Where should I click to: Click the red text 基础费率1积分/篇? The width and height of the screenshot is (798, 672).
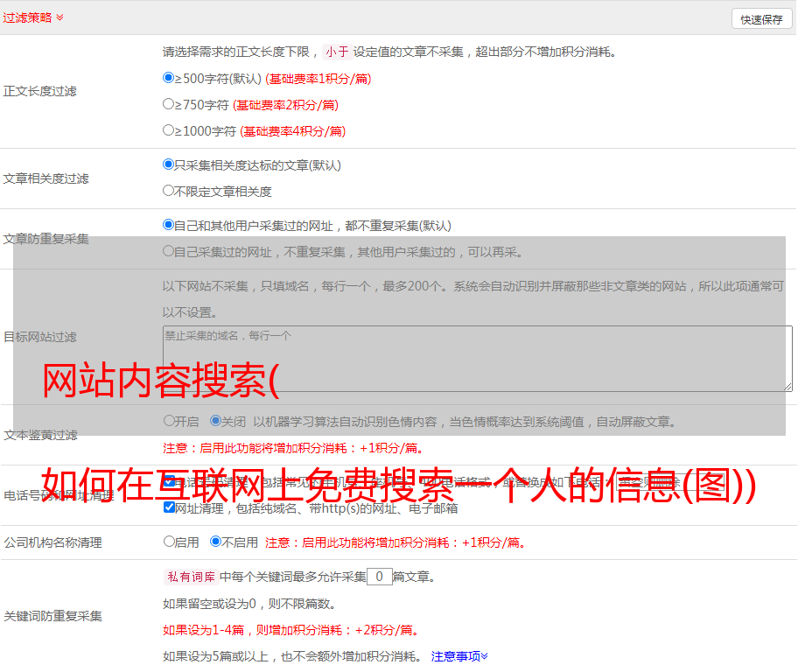point(318,79)
